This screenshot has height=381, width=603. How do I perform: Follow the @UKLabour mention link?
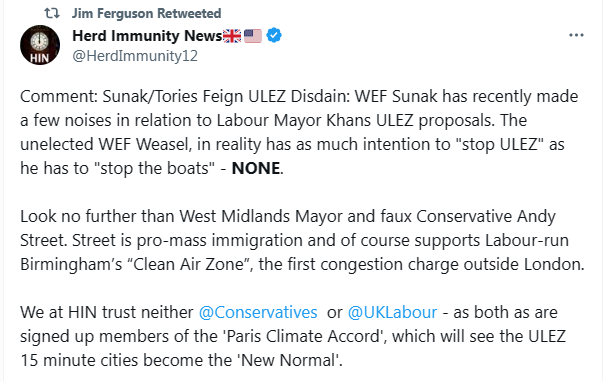pos(392,312)
